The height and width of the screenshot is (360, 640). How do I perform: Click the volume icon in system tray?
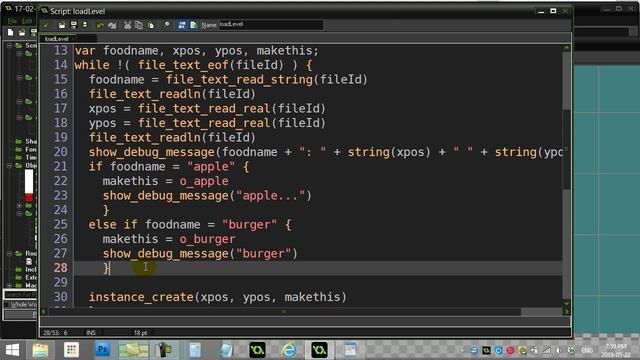[558, 350]
